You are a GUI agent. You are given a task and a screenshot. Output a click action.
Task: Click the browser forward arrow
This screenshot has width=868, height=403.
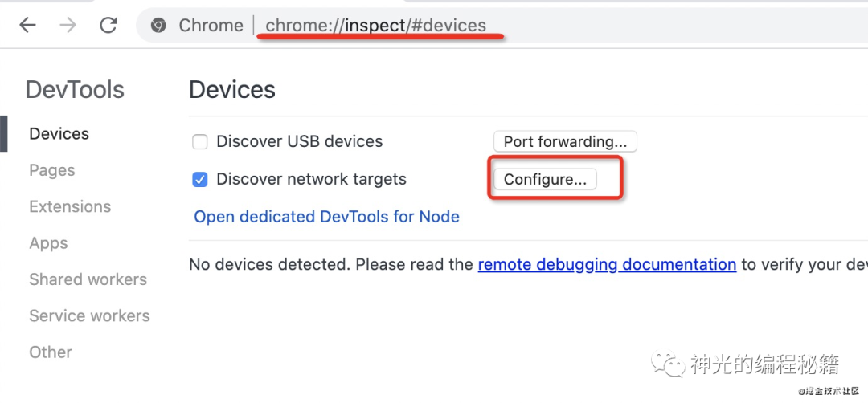click(x=68, y=26)
